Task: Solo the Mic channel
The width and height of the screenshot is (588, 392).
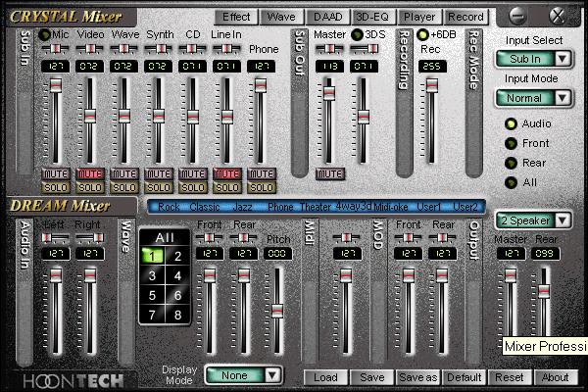Action: pyautogui.click(x=56, y=187)
